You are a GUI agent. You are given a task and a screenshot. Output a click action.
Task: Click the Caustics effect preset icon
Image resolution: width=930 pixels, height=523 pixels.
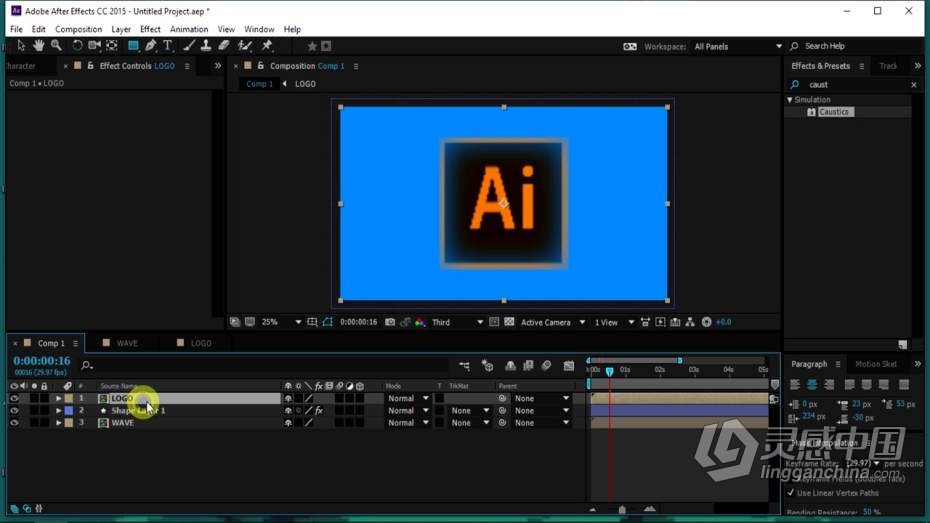(811, 112)
